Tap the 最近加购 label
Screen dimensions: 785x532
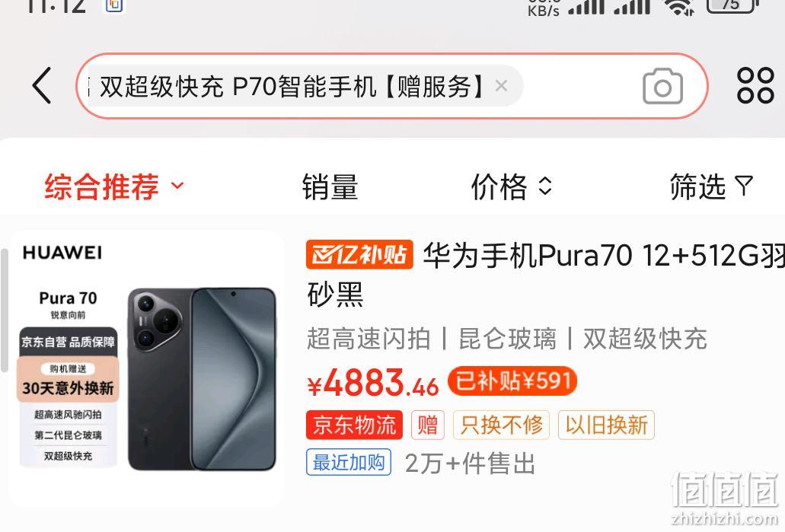[x=349, y=462]
